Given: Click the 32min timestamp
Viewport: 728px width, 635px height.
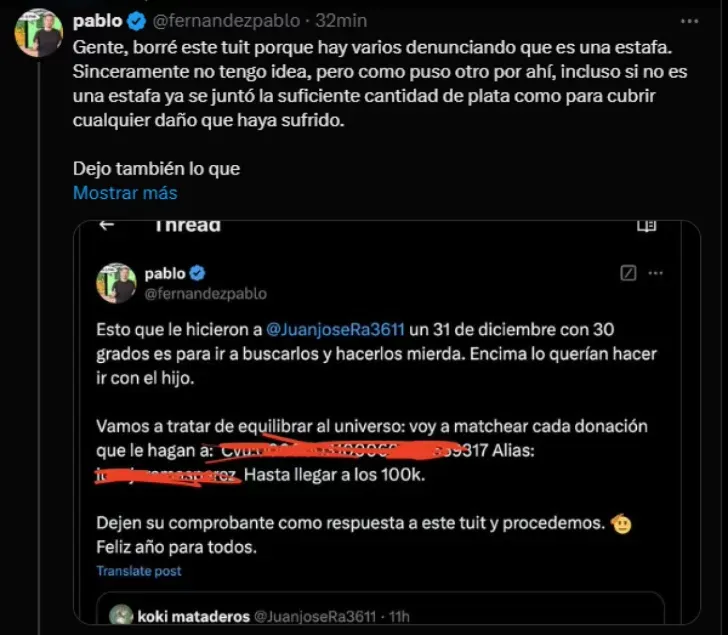Looking at the screenshot, I should click(x=341, y=21).
